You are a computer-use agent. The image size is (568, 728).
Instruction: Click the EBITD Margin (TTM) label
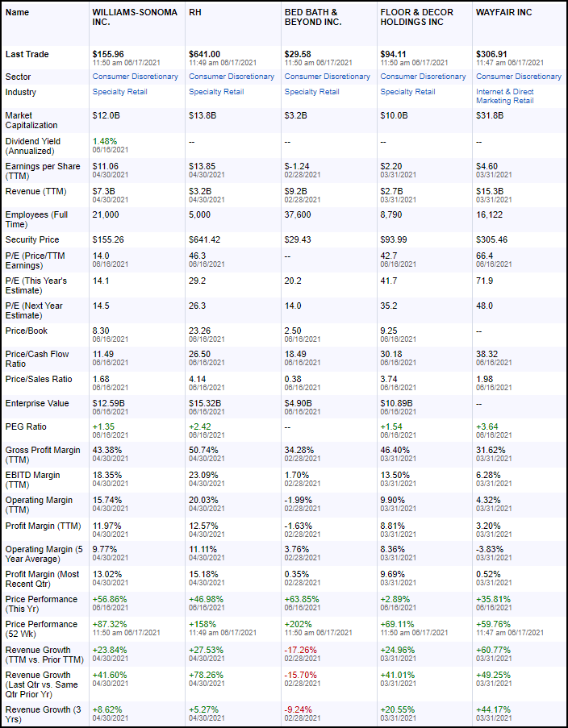click(32, 480)
